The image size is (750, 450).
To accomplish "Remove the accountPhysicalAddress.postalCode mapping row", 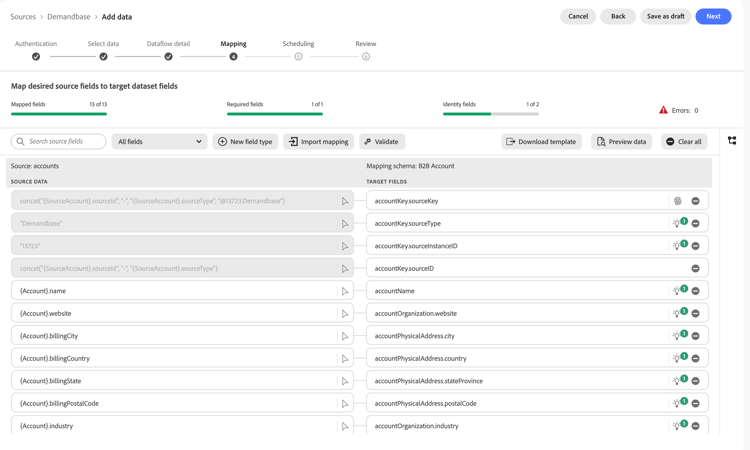I will pyautogui.click(x=695, y=403).
